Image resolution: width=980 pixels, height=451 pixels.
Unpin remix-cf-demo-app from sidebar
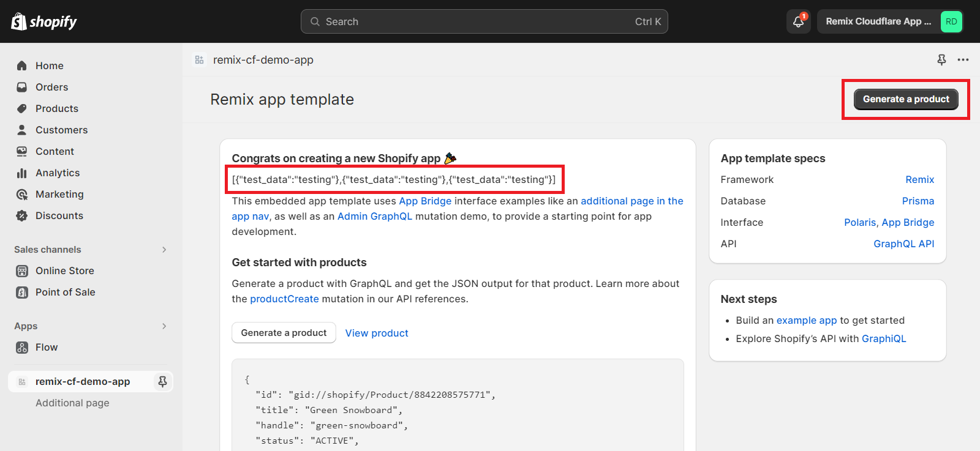[162, 381]
